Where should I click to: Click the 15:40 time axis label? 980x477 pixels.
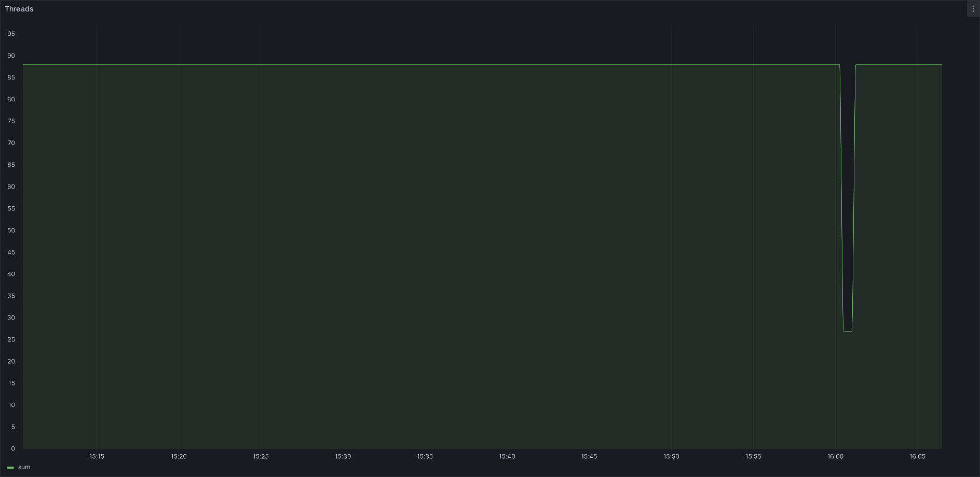pyautogui.click(x=507, y=456)
